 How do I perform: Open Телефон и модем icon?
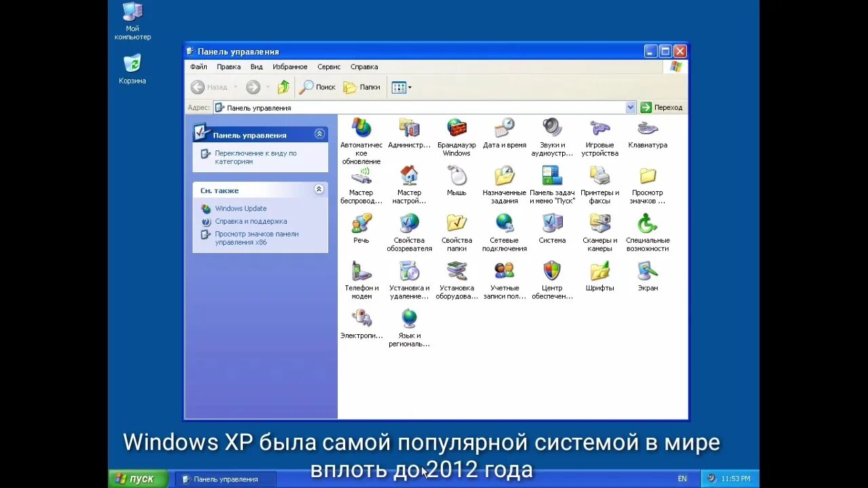[x=361, y=271]
